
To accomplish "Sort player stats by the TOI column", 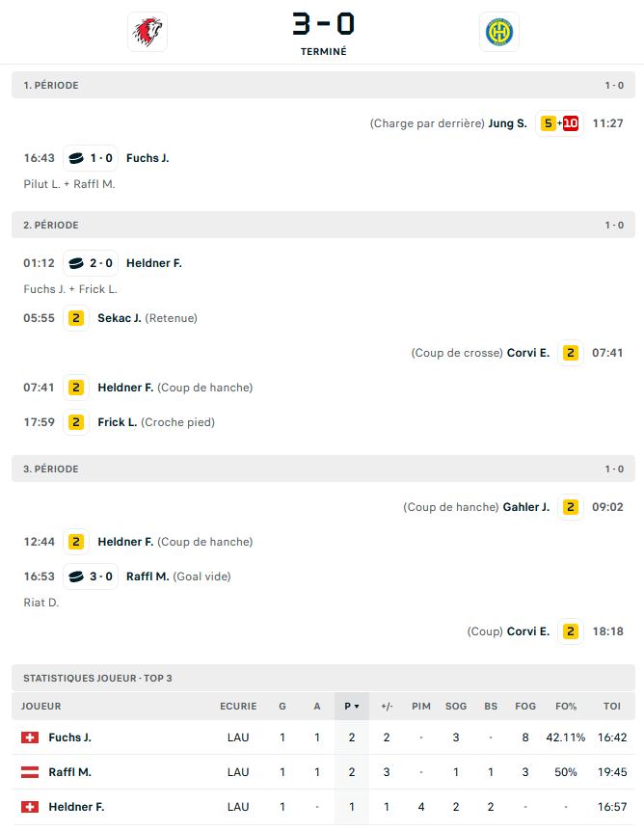I will pyautogui.click(x=611, y=707).
